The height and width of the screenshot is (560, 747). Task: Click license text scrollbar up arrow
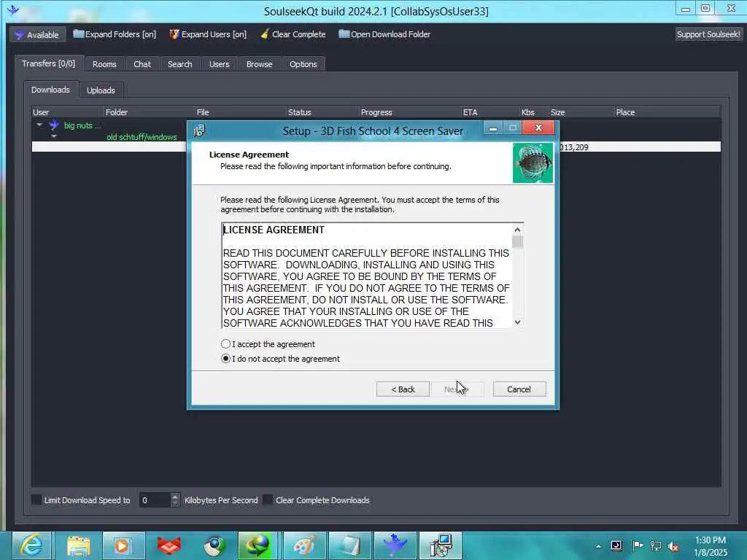[517, 230]
